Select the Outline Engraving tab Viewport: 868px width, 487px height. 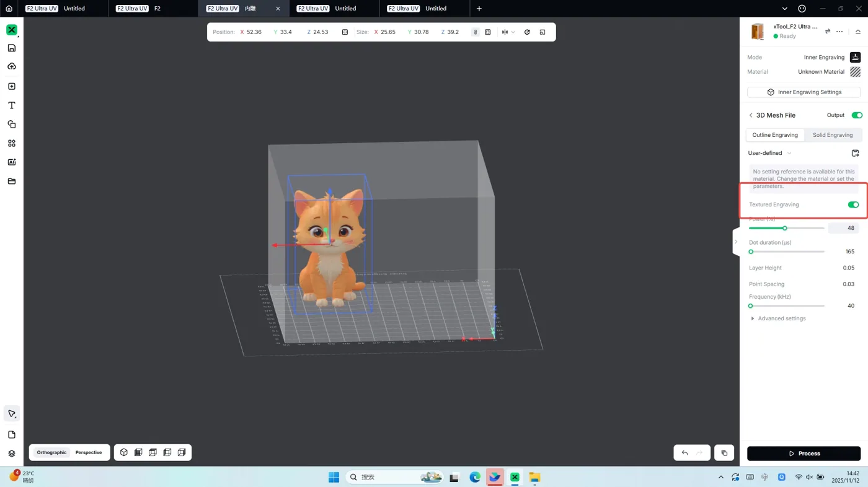tap(775, 135)
